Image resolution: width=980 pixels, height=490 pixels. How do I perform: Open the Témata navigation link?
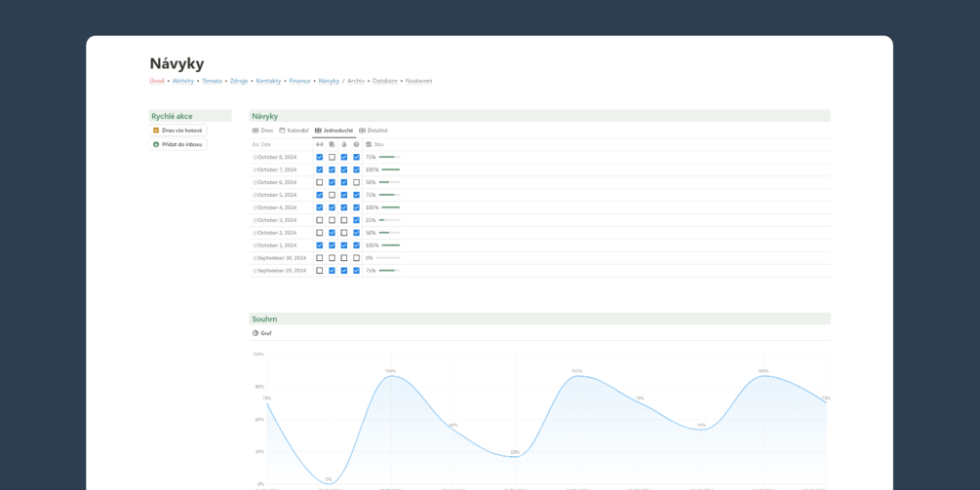tap(212, 81)
